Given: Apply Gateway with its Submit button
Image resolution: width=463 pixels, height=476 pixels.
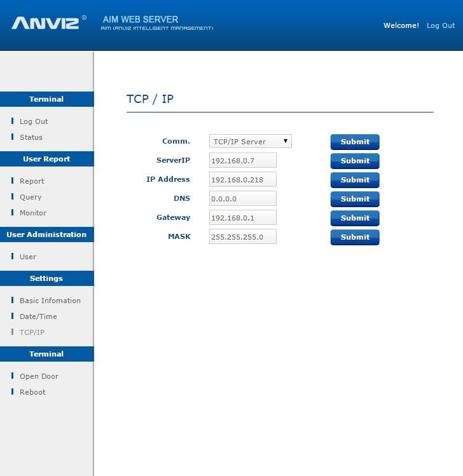Looking at the screenshot, I should click(x=354, y=218).
